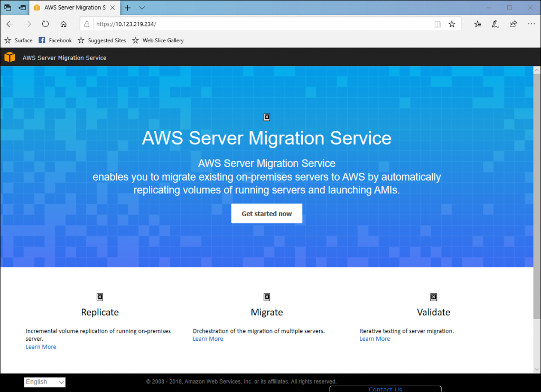Open the Facebook favorites bar bookmark

(55, 40)
